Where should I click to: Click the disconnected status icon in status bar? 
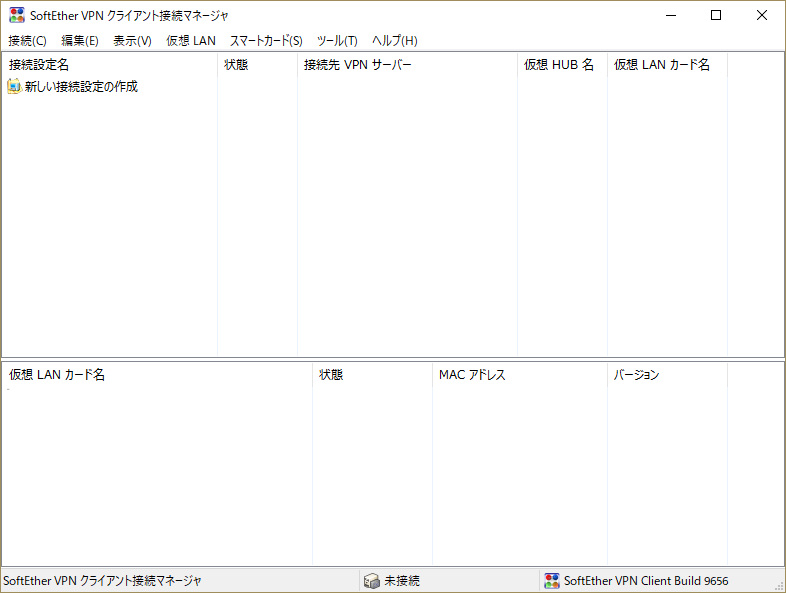point(371,581)
